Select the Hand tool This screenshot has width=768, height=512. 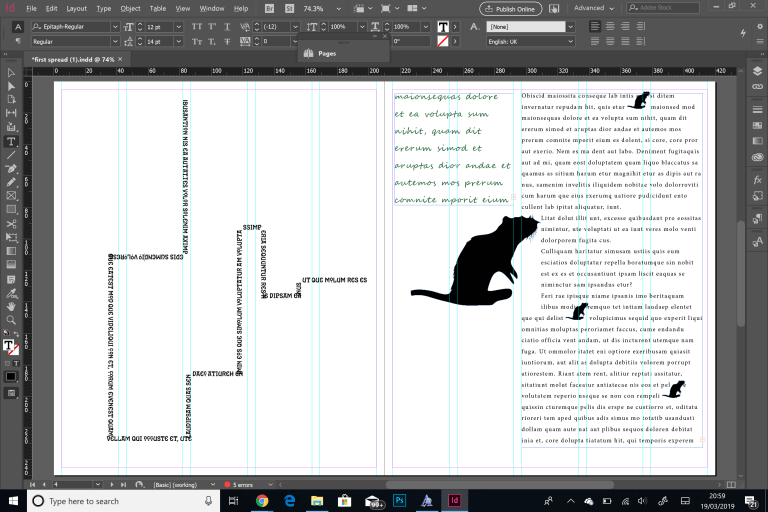pyautogui.click(x=11, y=305)
